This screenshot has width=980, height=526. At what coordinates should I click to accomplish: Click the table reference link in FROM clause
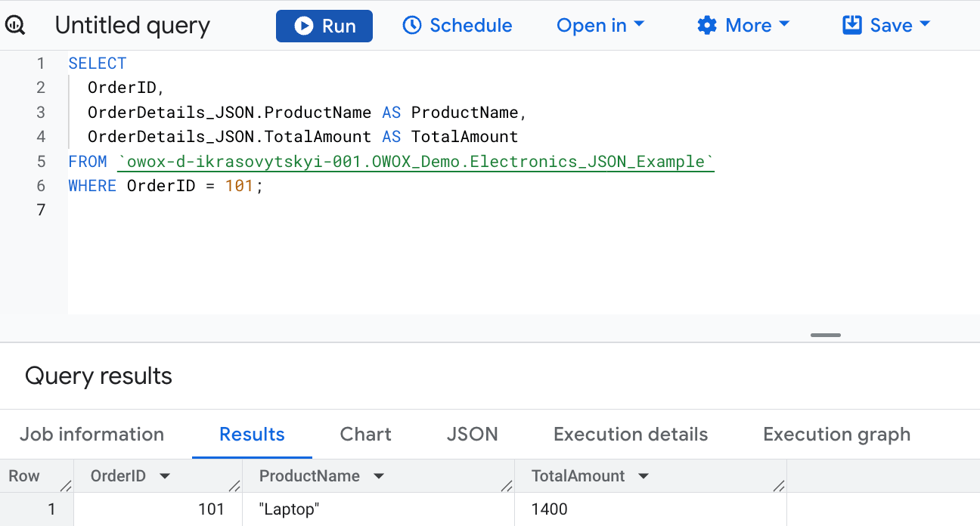coord(416,161)
